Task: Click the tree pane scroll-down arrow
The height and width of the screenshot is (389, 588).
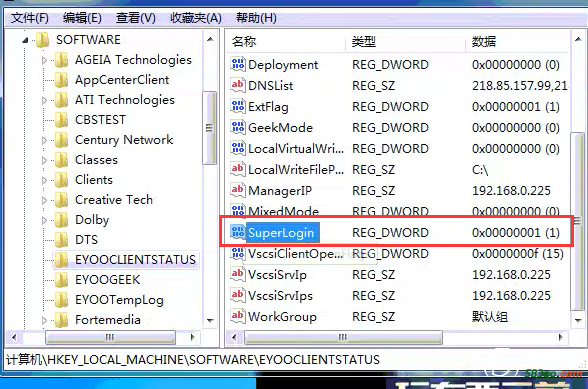Action: [x=210, y=320]
